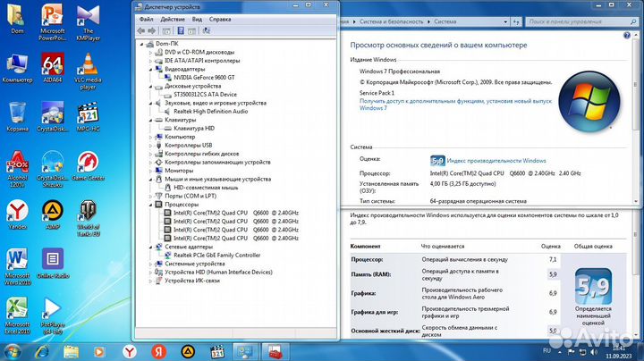Viewport: 644px width, 361px height.
Task: Open the Dom folder desktop icon
Action: [x=17, y=19]
